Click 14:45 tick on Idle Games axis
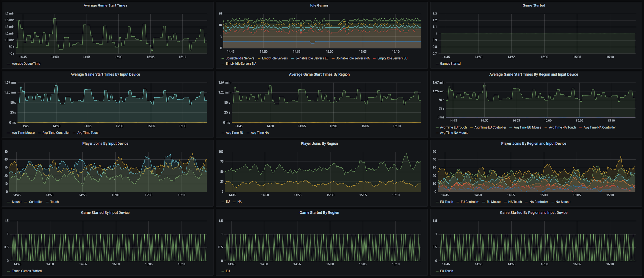The height and width of the screenshot is (278, 644). [x=231, y=52]
